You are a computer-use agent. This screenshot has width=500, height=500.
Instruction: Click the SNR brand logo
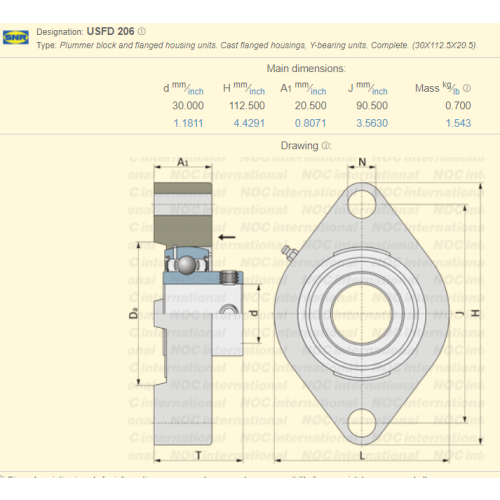[x=16, y=37]
